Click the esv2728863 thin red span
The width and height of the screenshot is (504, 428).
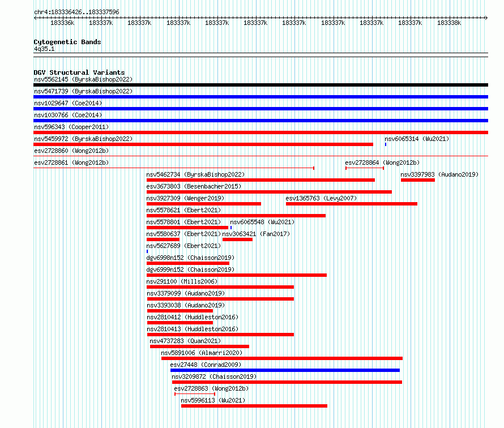click(195, 394)
